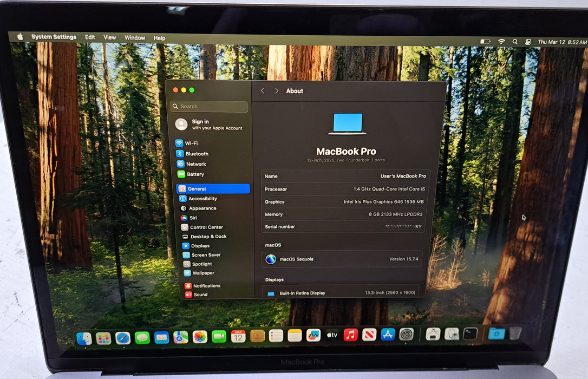
Task: Open Notifications settings
Action: pos(203,286)
